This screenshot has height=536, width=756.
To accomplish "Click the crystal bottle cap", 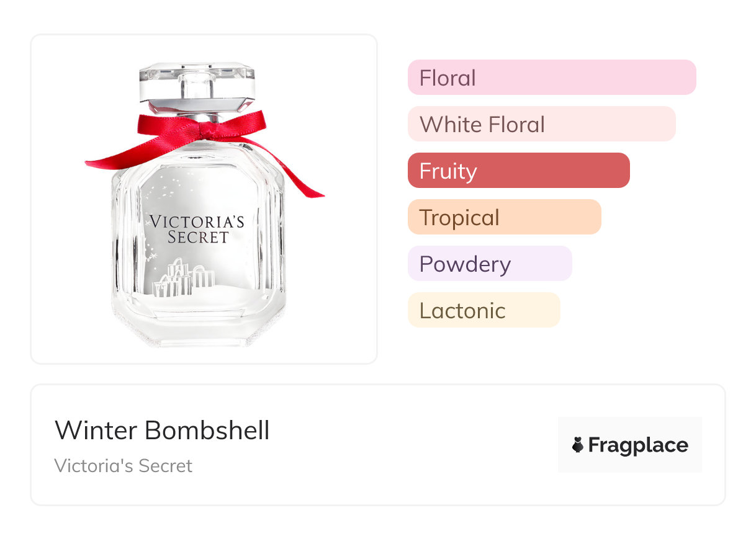I will point(197,81).
